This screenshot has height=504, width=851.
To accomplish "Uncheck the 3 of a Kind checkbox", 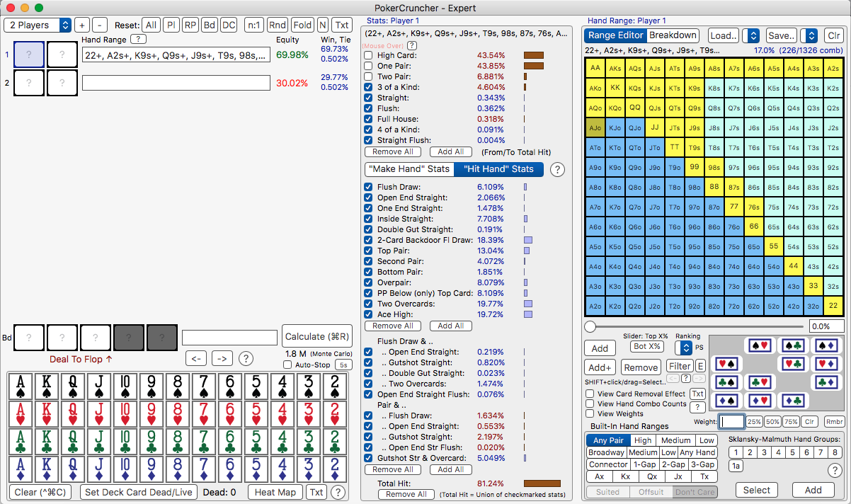I will pos(368,87).
